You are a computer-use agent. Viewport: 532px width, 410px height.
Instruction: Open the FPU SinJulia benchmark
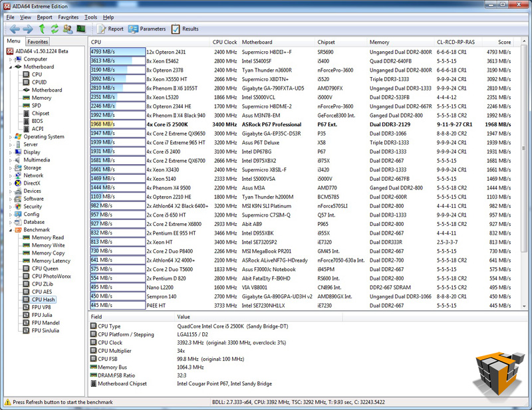pyautogui.click(x=45, y=331)
